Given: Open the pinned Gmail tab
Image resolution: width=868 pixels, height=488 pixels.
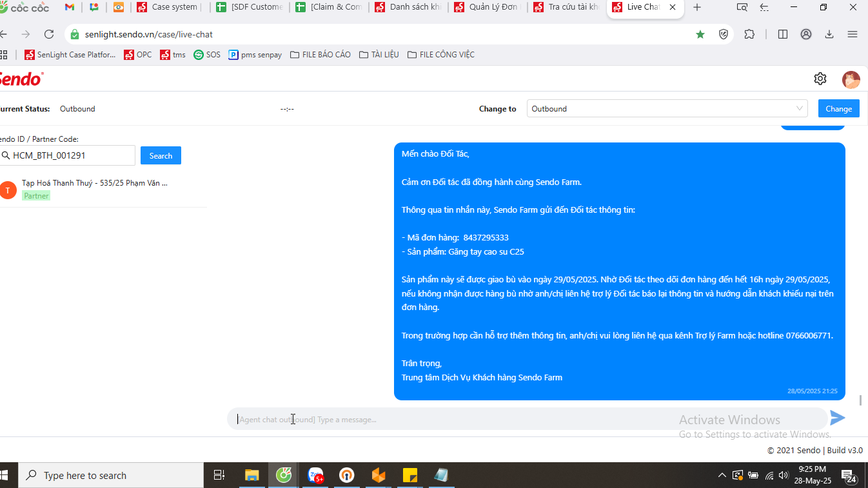Looking at the screenshot, I should pyautogui.click(x=70, y=7).
